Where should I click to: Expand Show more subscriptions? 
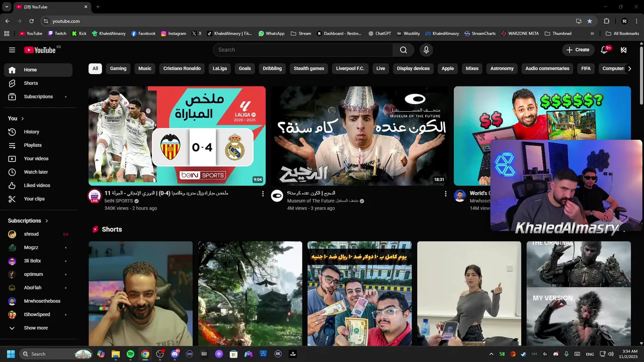point(38,328)
